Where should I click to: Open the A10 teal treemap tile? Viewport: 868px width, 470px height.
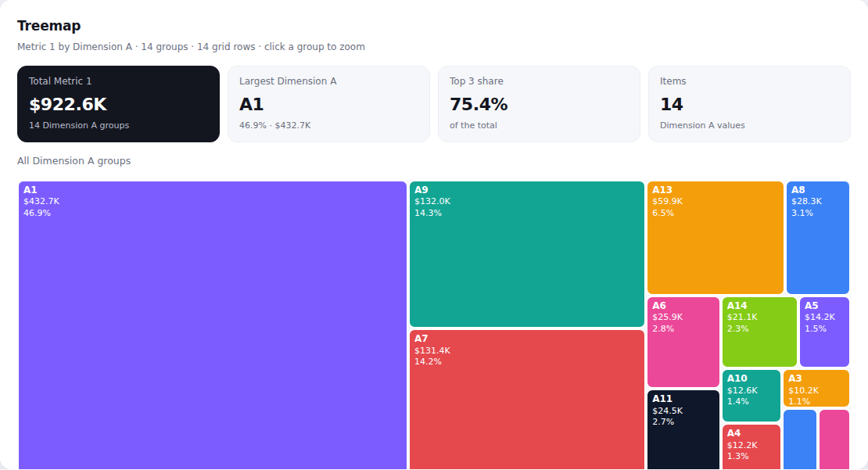coord(751,396)
